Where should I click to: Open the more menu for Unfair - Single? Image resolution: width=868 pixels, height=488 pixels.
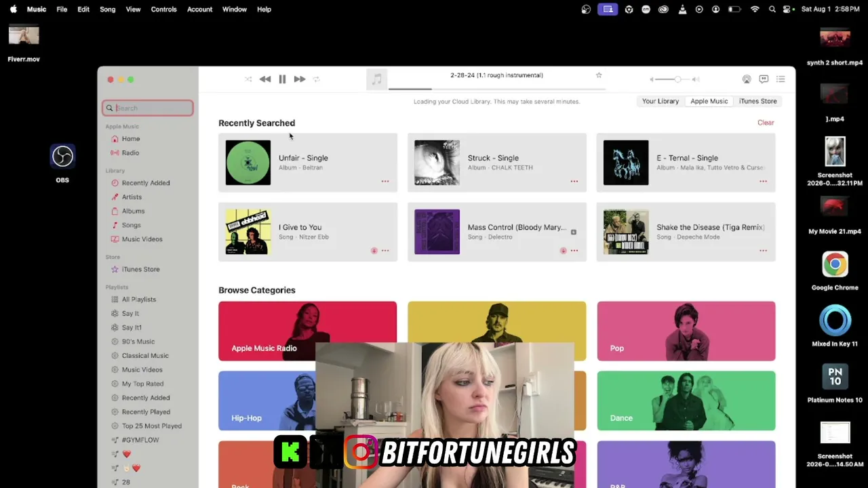click(385, 182)
